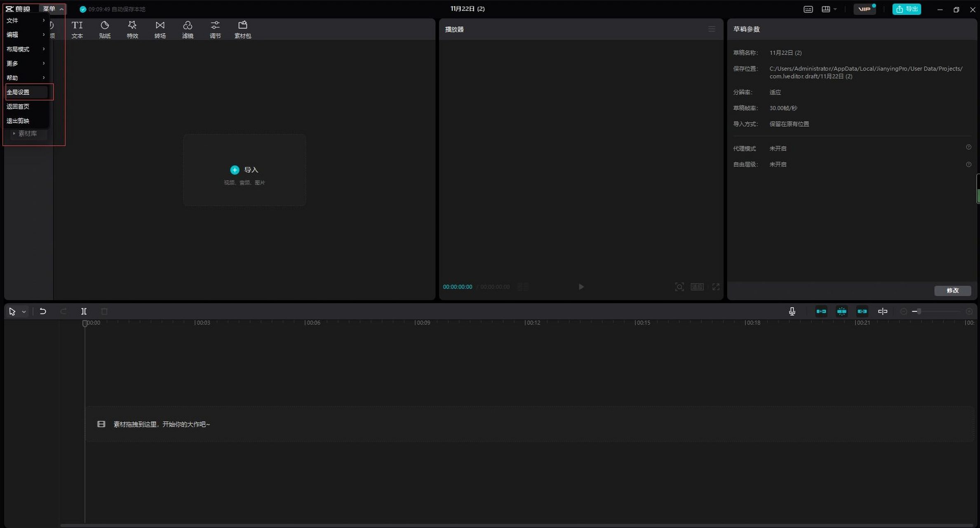
Task: Click the current timecode 00:00:00:00
Action: point(457,287)
